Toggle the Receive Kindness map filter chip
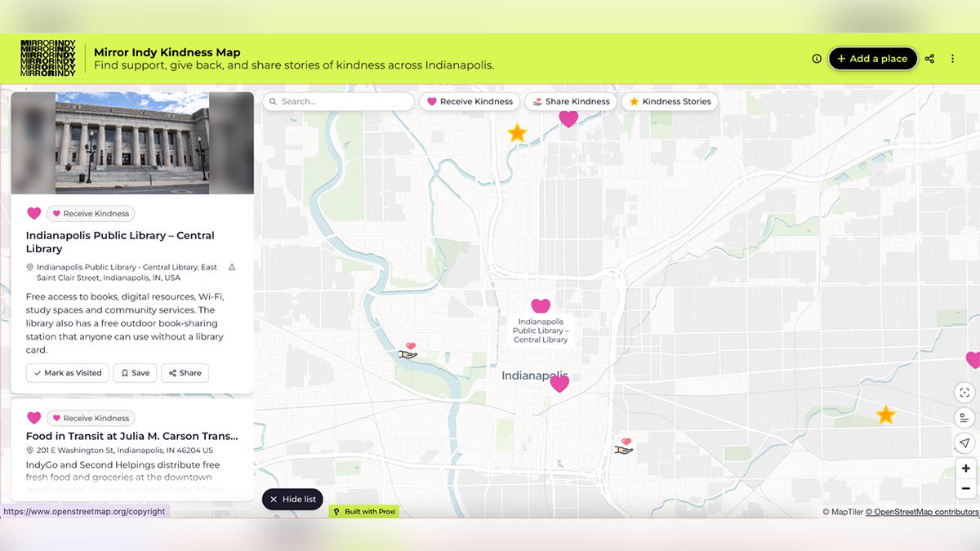980x551 pixels. pyautogui.click(x=470, y=101)
